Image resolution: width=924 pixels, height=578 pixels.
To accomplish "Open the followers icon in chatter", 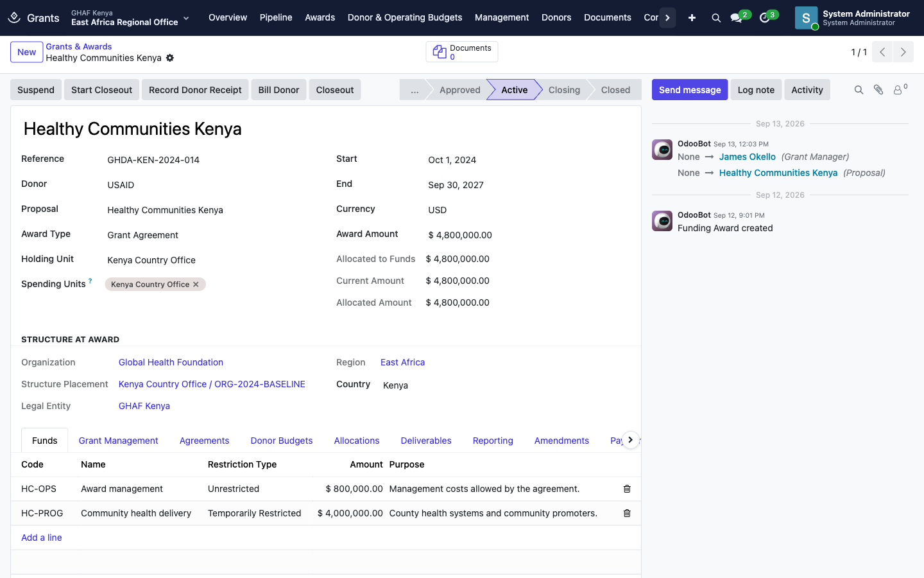I will [900, 90].
